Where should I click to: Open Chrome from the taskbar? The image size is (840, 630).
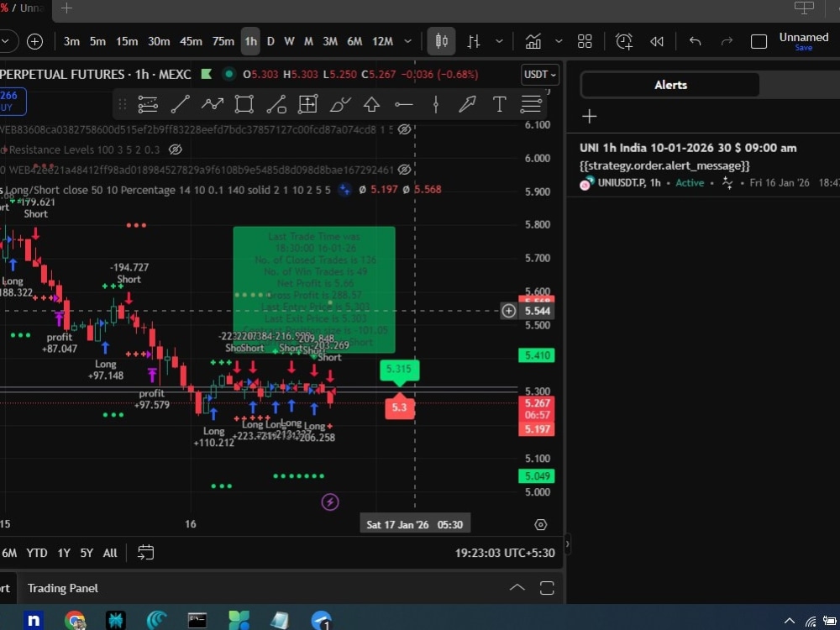(76, 621)
